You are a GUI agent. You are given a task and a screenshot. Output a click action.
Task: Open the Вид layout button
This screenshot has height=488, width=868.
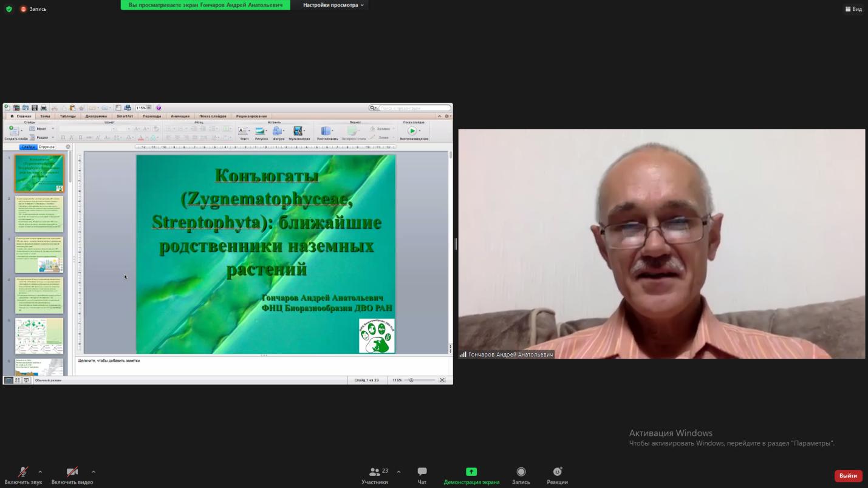click(x=853, y=9)
